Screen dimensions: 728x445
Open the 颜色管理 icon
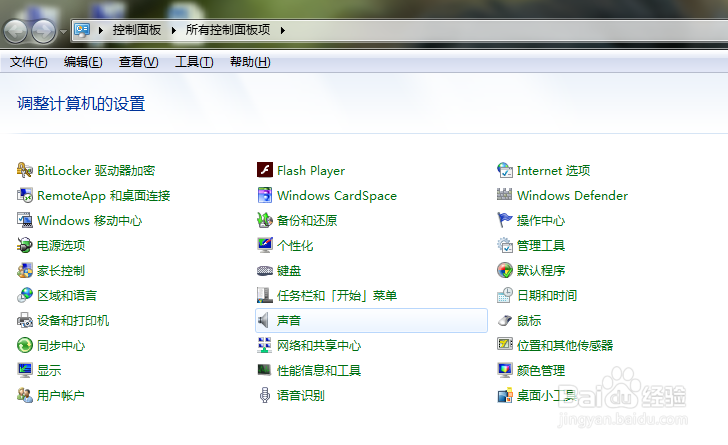tap(505, 370)
